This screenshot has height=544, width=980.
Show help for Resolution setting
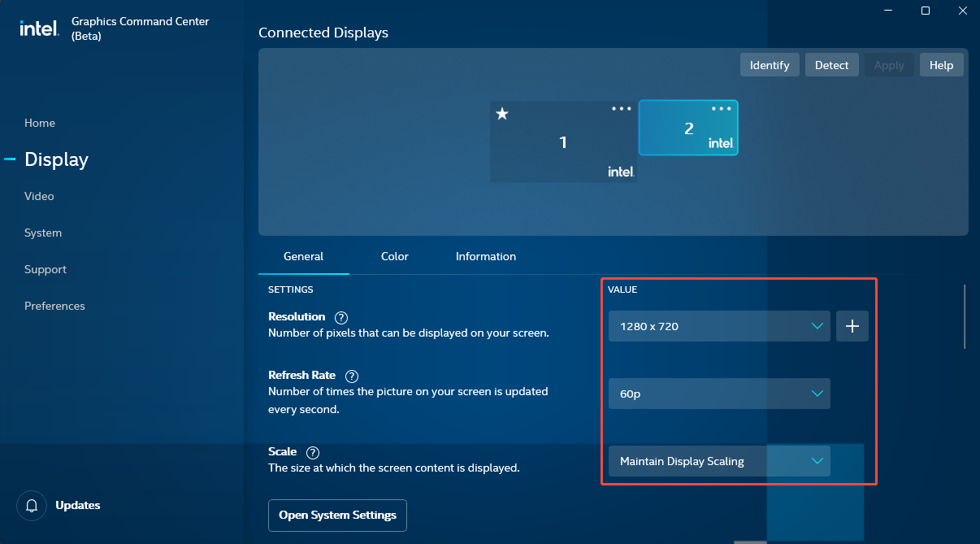tap(341, 318)
